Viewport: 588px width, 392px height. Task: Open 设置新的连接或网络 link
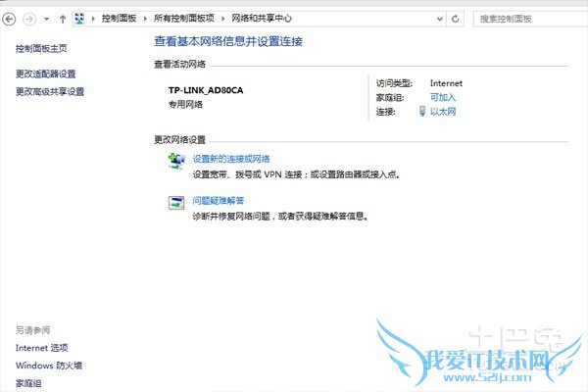point(231,159)
